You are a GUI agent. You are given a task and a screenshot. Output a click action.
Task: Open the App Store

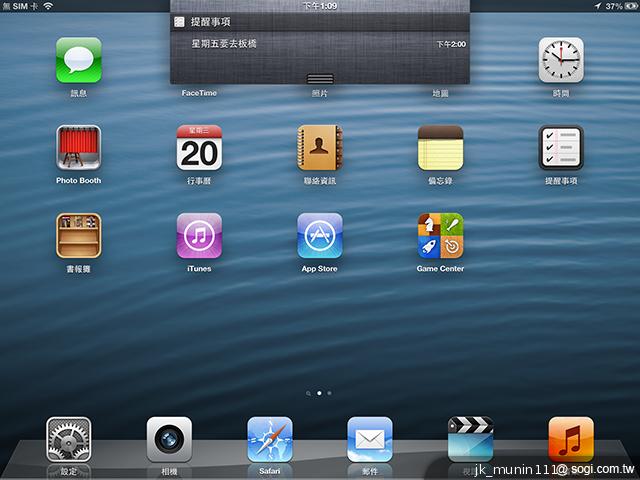320,236
